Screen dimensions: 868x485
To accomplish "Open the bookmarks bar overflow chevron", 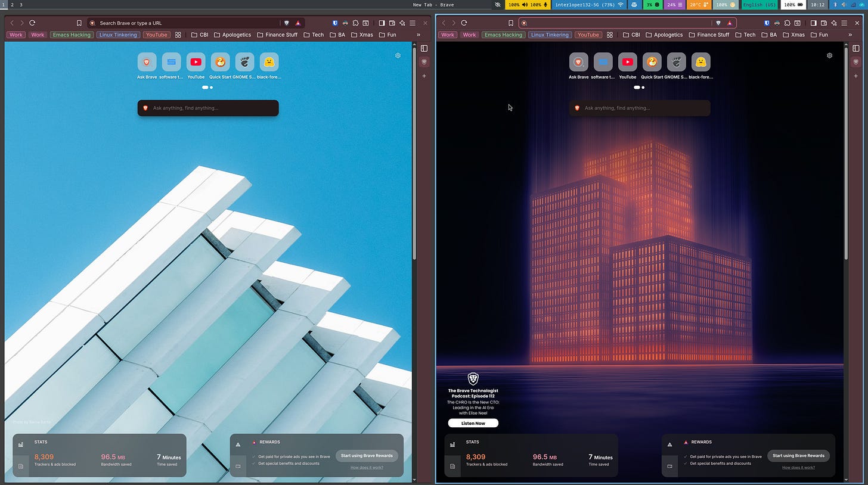I will coord(419,35).
